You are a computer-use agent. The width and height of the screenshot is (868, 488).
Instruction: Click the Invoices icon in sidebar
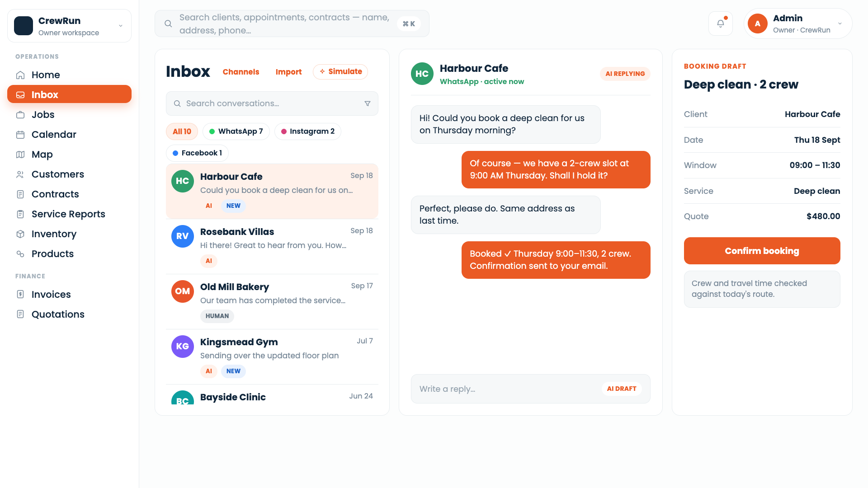(20, 295)
